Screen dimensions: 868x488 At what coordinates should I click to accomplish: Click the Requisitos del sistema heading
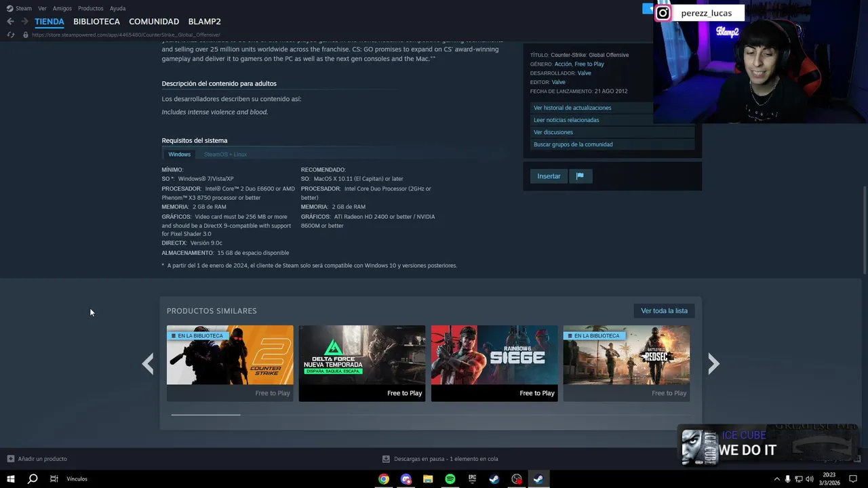coord(195,140)
